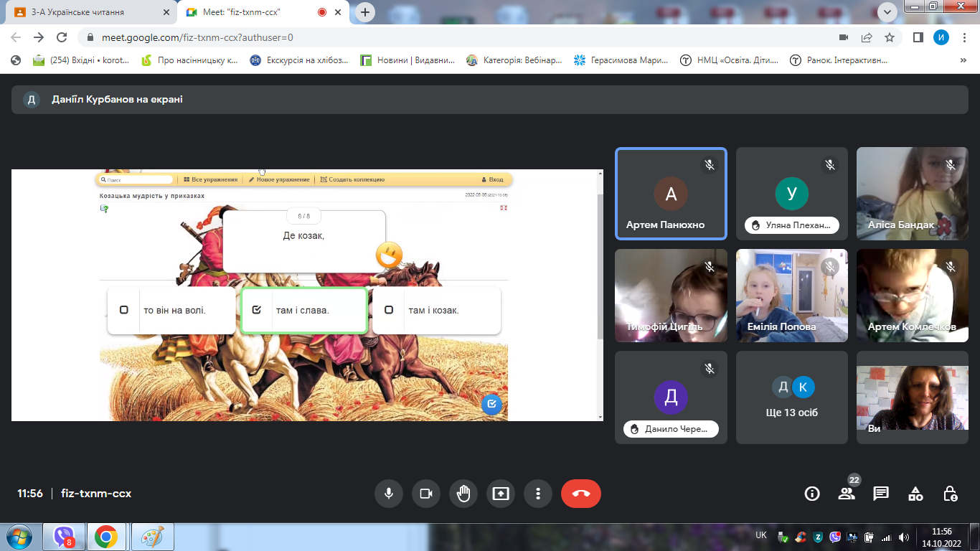Click the Present now screen-share button
This screenshot has width=980, height=551.
pyautogui.click(x=501, y=494)
